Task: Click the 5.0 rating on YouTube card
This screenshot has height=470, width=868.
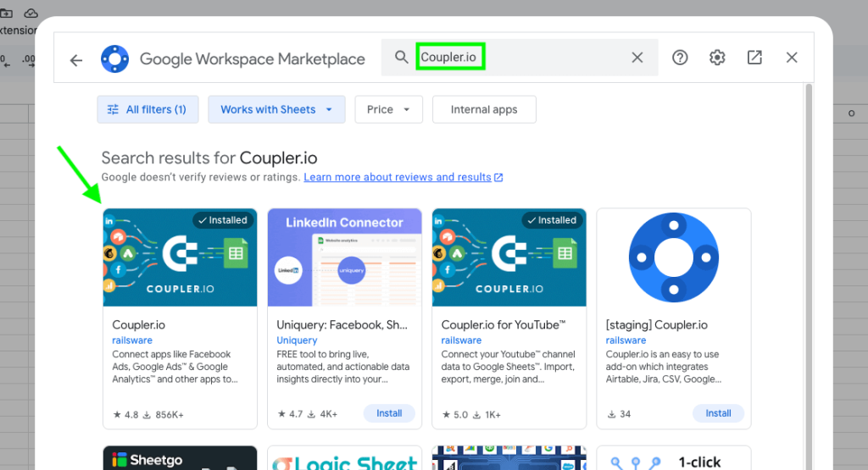Action: click(454, 415)
